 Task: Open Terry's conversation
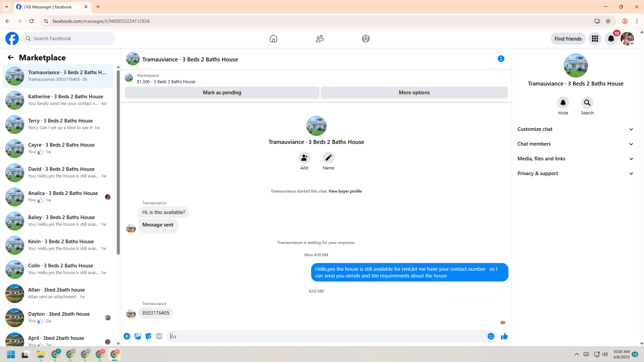[x=58, y=124]
